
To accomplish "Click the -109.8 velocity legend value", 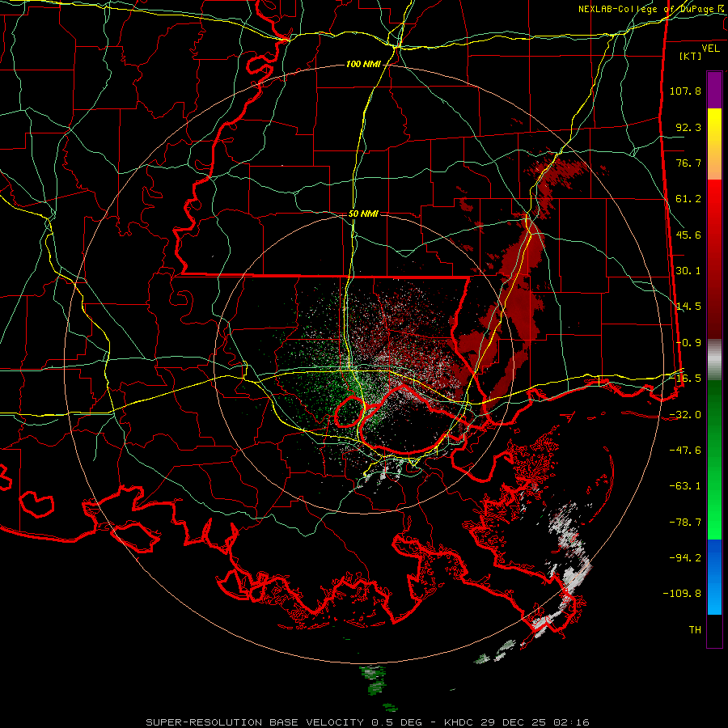I will point(682,594).
